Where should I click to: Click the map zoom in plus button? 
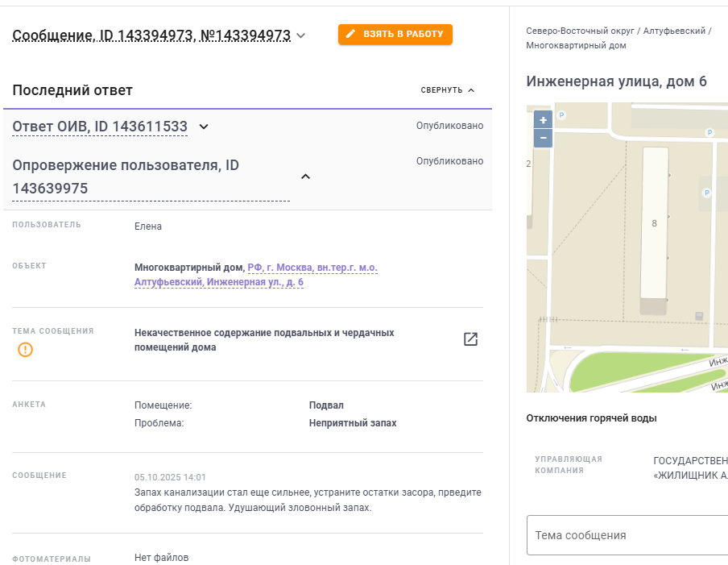544,120
